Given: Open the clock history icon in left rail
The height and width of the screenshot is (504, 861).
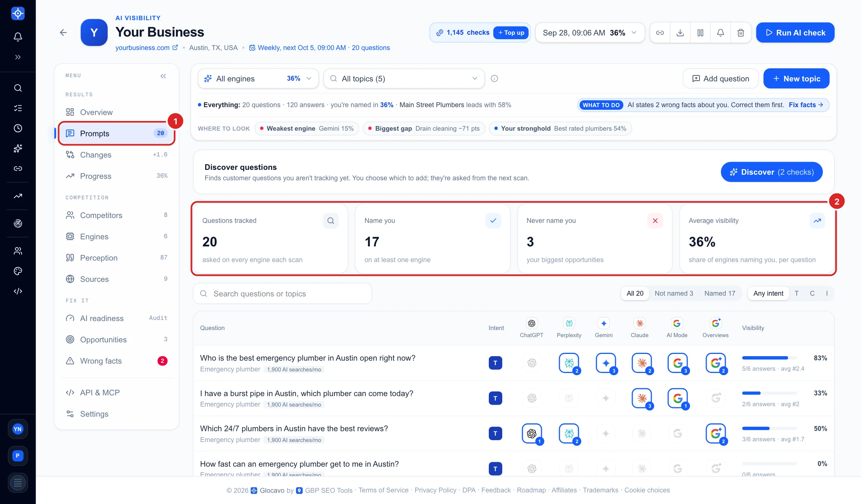Looking at the screenshot, I should point(18,128).
